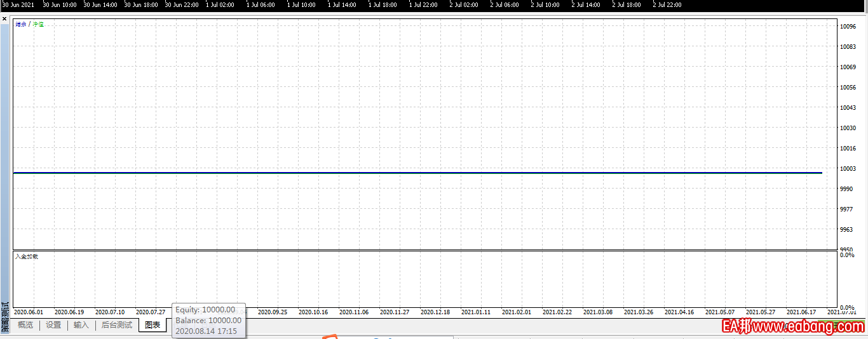868x339 pixels.
Task: Click the 2020.12.18 date label
Action: click(x=435, y=312)
